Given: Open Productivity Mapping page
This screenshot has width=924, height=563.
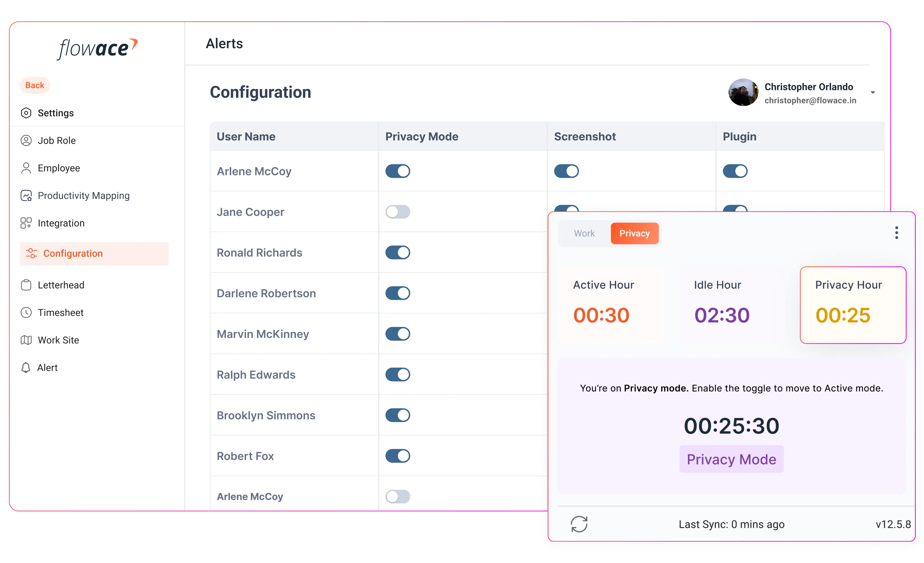Looking at the screenshot, I should pyautogui.click(x=84, y=195).
